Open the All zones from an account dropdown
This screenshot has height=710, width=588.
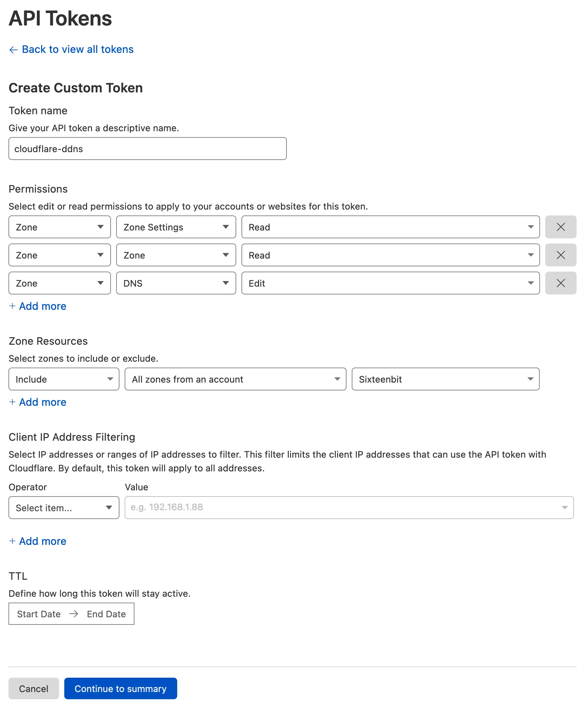[x=235, y=379]
